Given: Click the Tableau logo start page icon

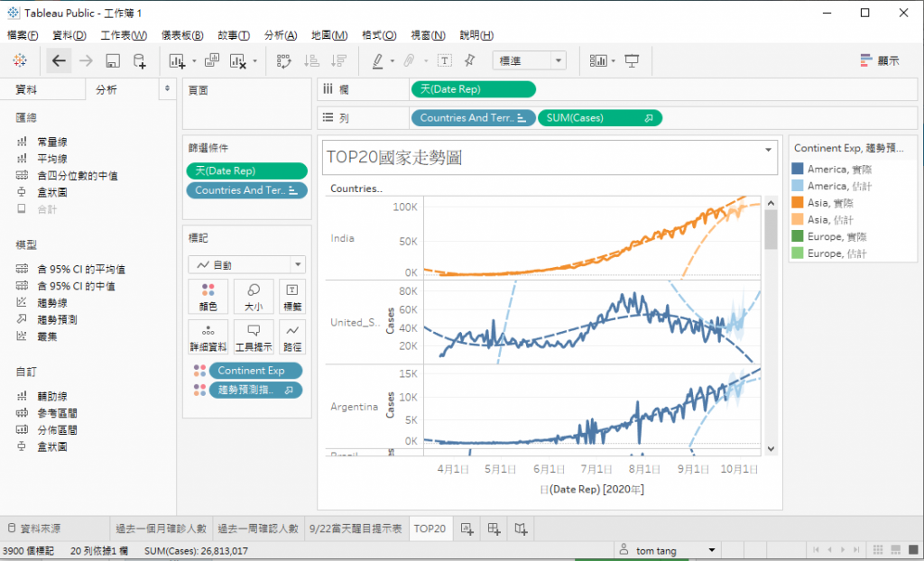Looking at the screenshot, I should 20,60.
